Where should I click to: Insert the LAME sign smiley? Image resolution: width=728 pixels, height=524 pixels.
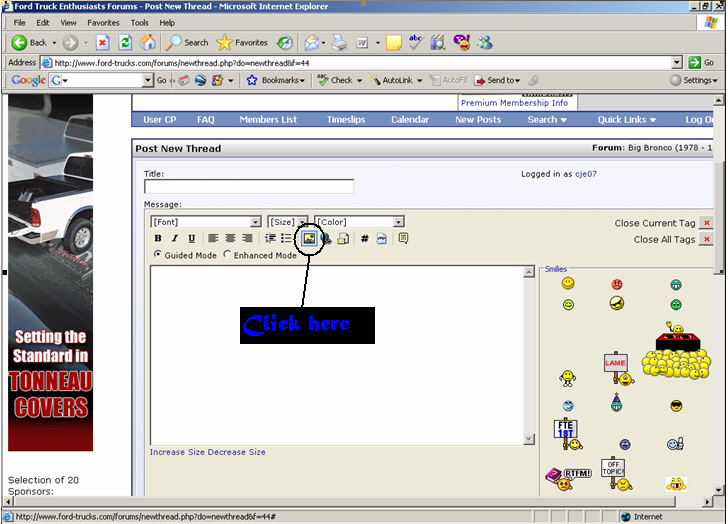pos(619,369)
